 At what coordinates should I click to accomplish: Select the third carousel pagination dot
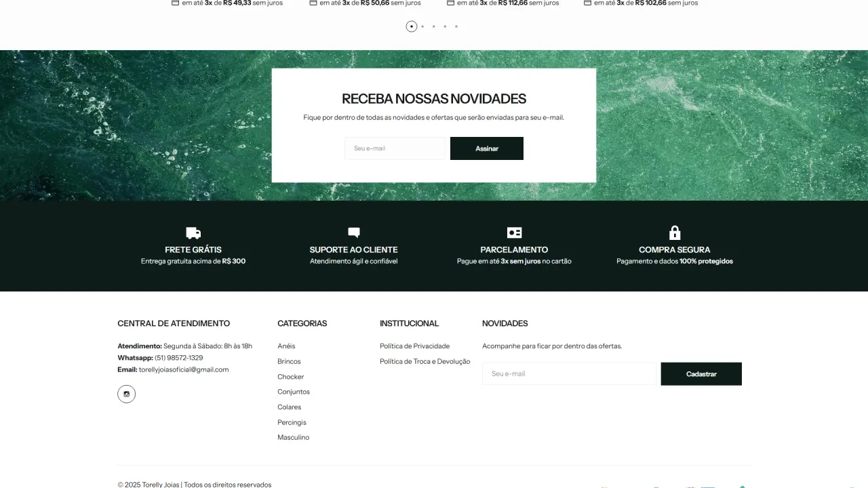pos(434,26)
